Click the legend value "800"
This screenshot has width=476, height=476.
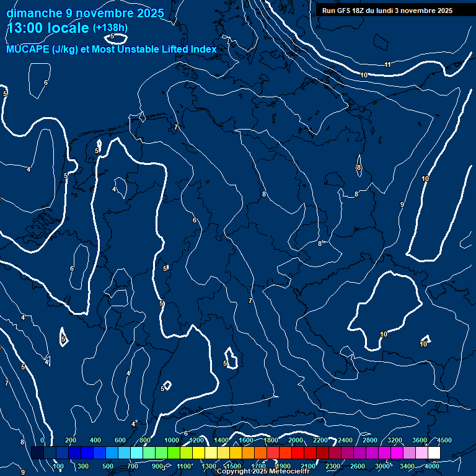[x=145, y=440]
